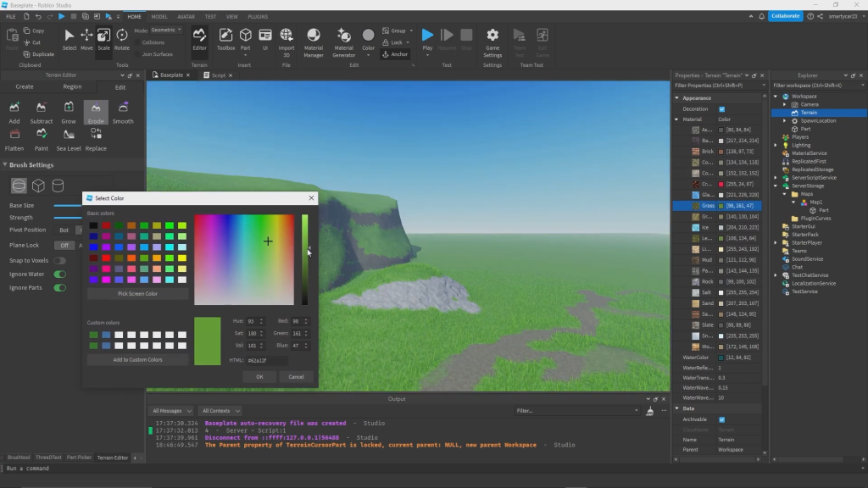Open the AVATAR ribbon tab
The image size is (868, 488).
tap(186, 17)
